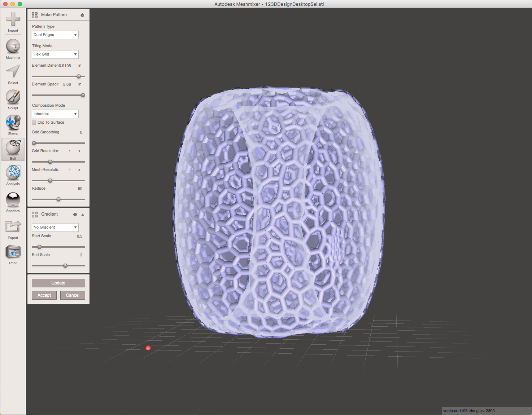The image size is (532, 415).
Task: Click the Grid Resolution value field
Action: [70, 151]
